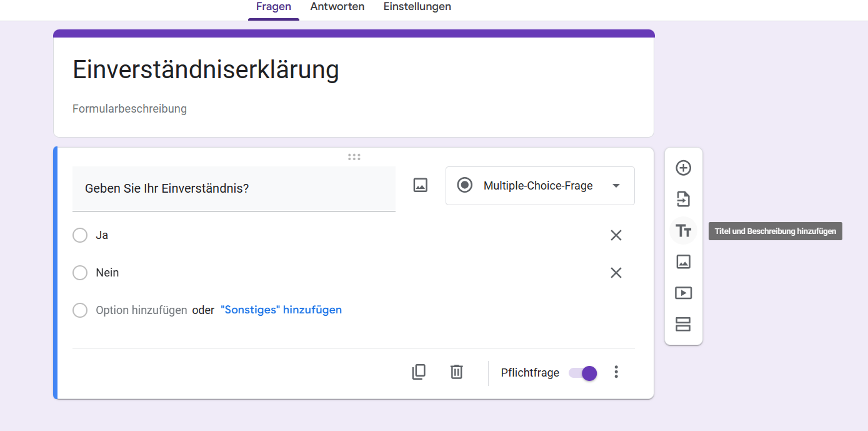Toggle the Pflichtfrage switch
The width and height of the screenshot is (868, 431).
pyautogui.click(x=583, y=373)
